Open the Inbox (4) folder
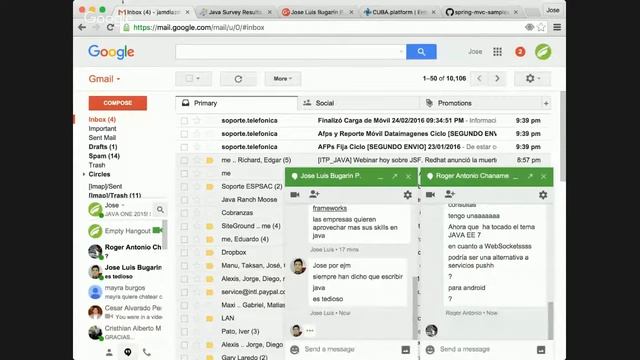Screen dimensions: 640x360 (102, 120)
